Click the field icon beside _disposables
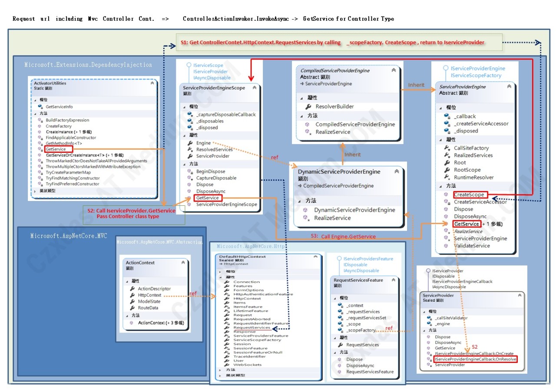Viewport: 556px width, 392px height. tap(190, 121)
